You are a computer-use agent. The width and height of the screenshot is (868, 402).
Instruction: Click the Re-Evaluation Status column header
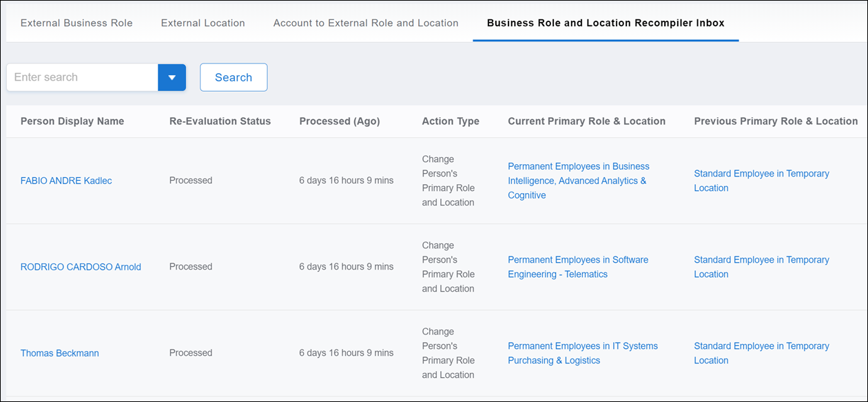[x=220, y=121]
